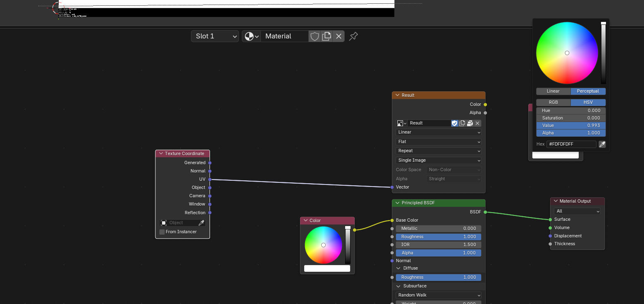Open the Flat projection dropdown in Result node
The width and height of the screenshot is (644, 304).
pos(439,142)
